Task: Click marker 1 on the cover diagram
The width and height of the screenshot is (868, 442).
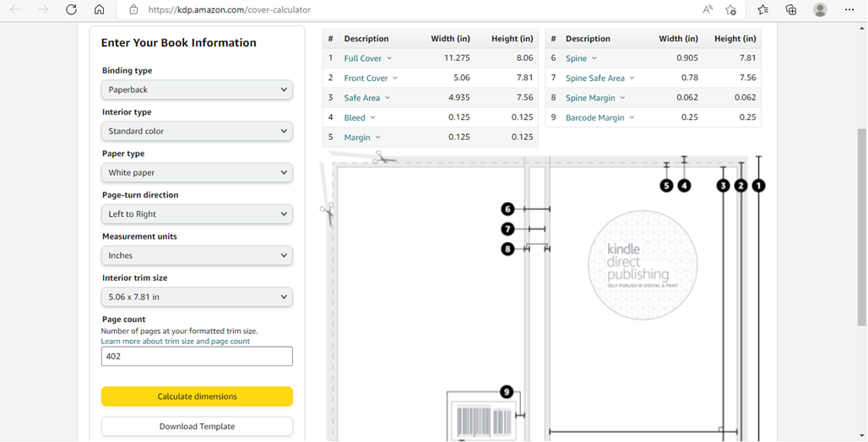Action: [759, 186]
